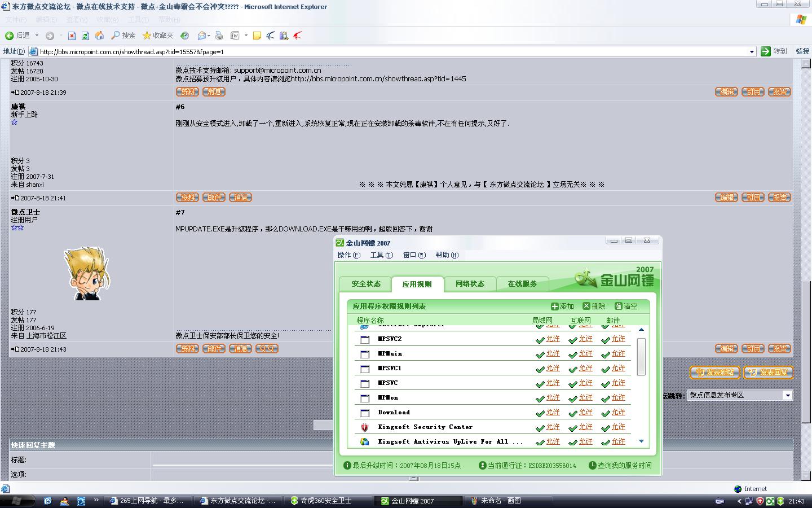Click the Print icon in IE toolbar
812x508 pixels.
[x=219, y=36]
